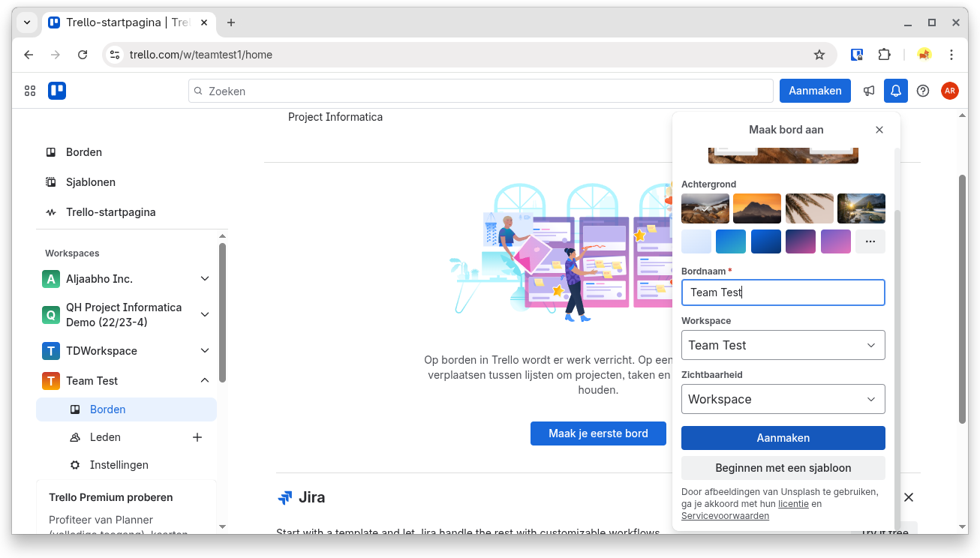Click the blue Aanmaken button in popup
The image size is (980, 558).
(x=783, y=438)
